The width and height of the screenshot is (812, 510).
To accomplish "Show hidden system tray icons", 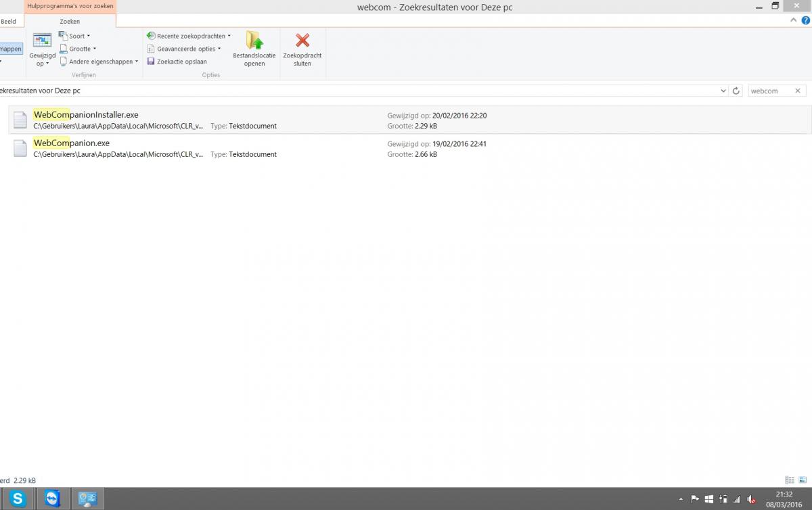I will (681, 499).
